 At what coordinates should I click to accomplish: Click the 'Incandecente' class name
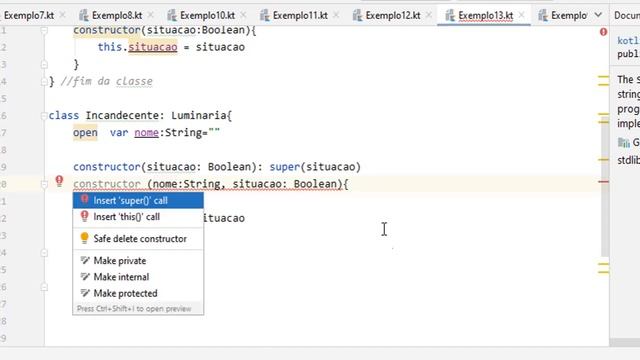[x=122, y=116]
